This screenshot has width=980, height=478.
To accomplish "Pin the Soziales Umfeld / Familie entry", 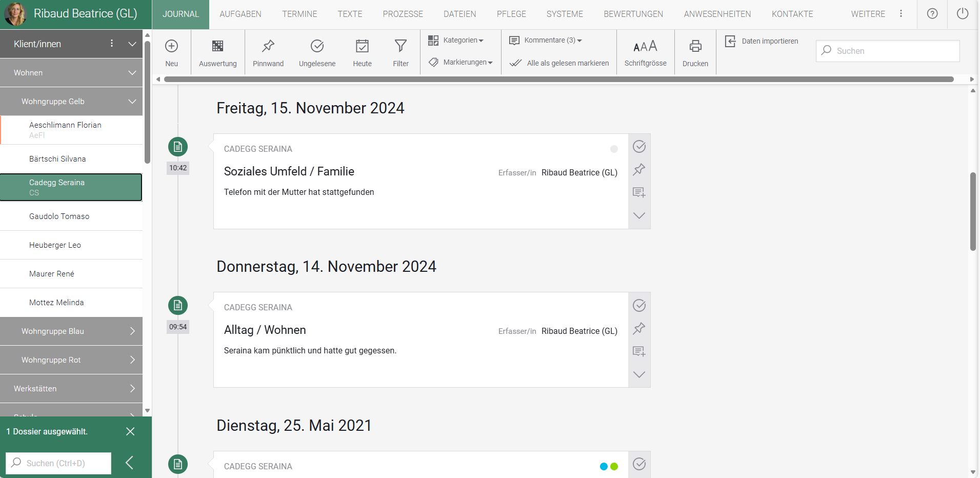I will coord(639,169).
